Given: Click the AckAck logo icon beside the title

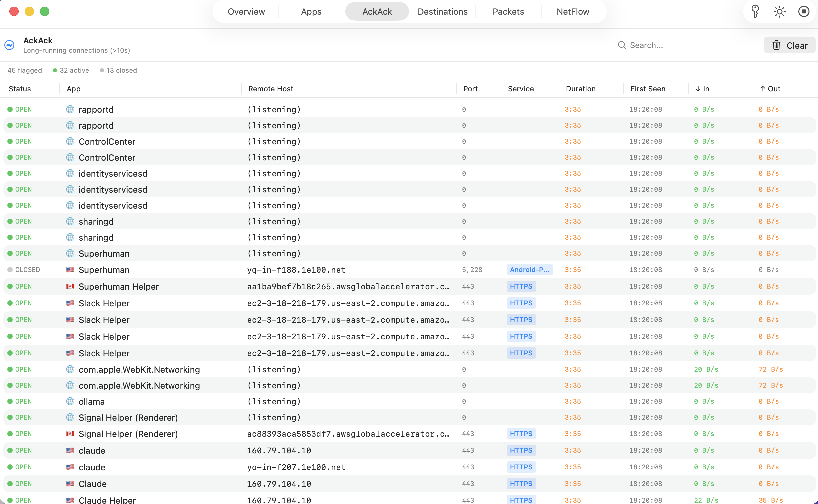Looking at the screenshot, I should coord(9,45).
